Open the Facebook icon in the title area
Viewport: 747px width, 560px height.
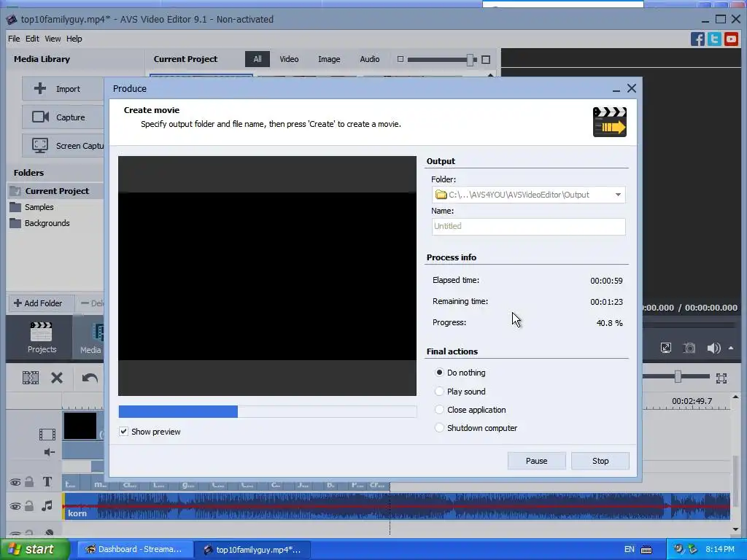[x=697, y=39]
